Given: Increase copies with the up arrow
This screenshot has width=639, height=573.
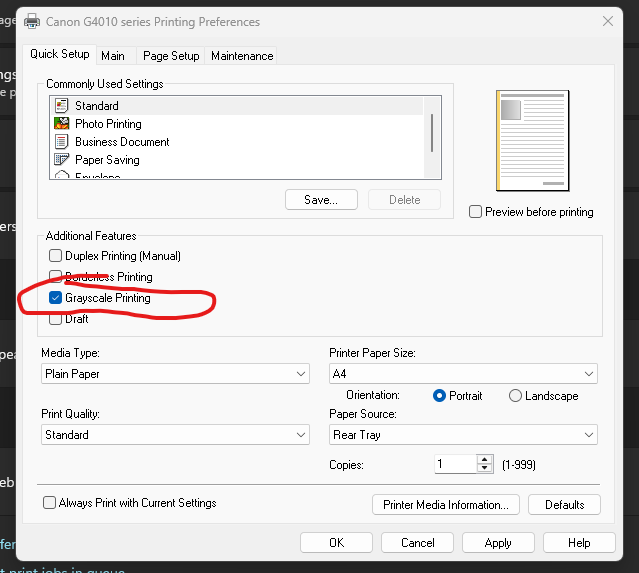Looking at the screenshot, I should pos(485,459).
